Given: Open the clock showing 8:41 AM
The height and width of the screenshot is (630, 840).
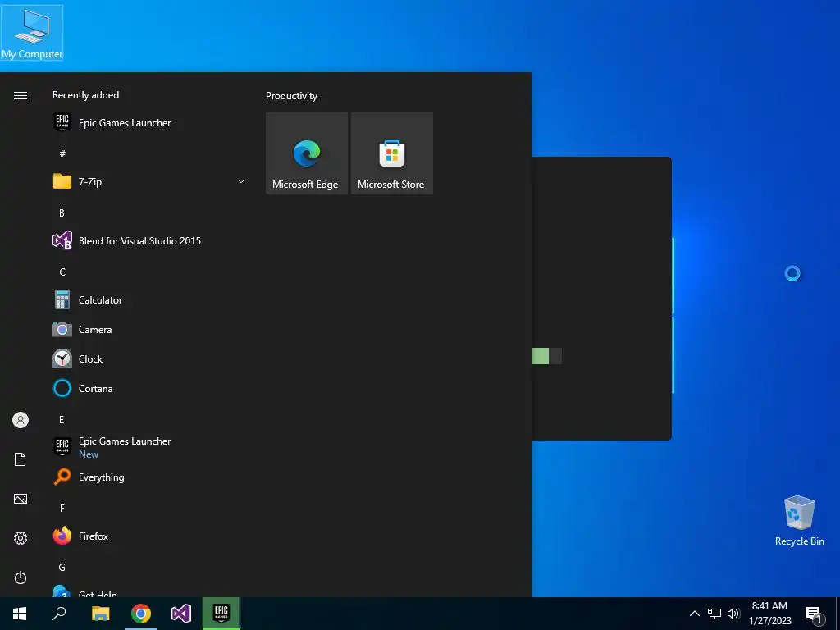Looking at the screenshot, I should pyautogui.click(x=769, y=614).
